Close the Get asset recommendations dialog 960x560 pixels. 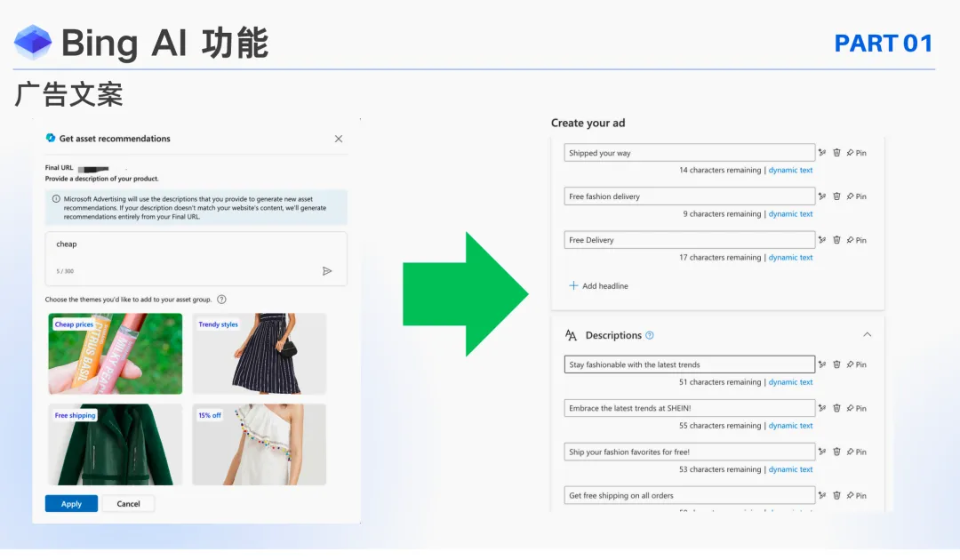point(339,139)
